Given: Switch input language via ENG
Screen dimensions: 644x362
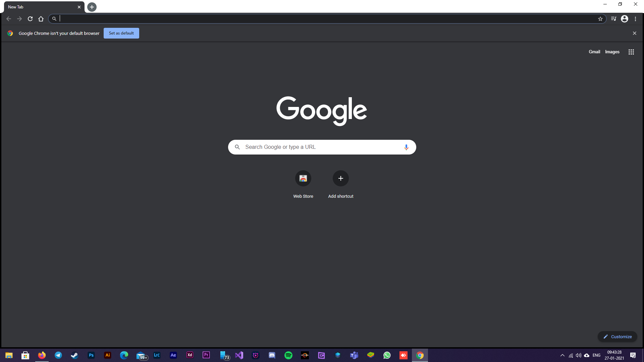Looking at the screenshot, I should [596, 355].
